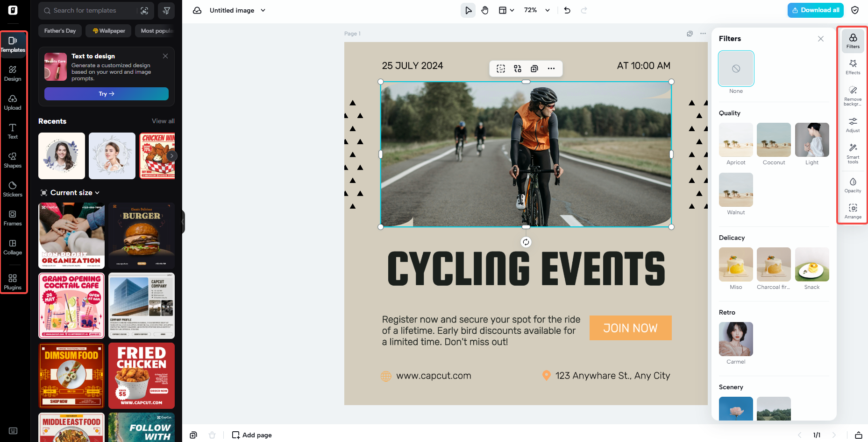Screen dimensions: 868x442
Task: Click the Search for templates field
Action: (x=96, y=10)
